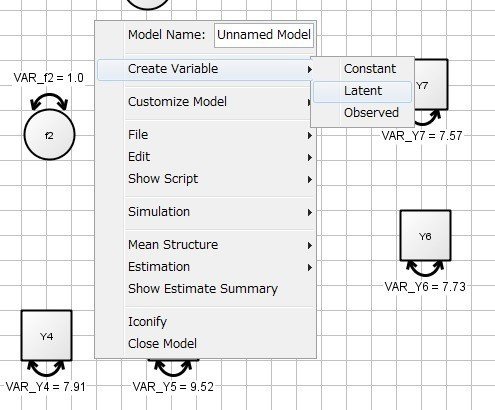The image size is (495, 410).
Task: Expand the Estimation submenu
Action: click(206, 267)
